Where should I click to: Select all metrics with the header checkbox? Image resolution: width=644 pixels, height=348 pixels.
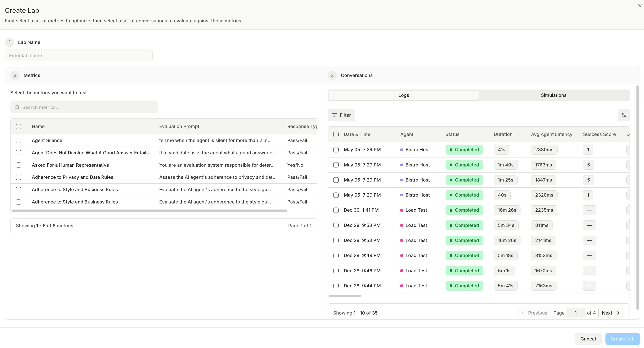pos(18,127)
